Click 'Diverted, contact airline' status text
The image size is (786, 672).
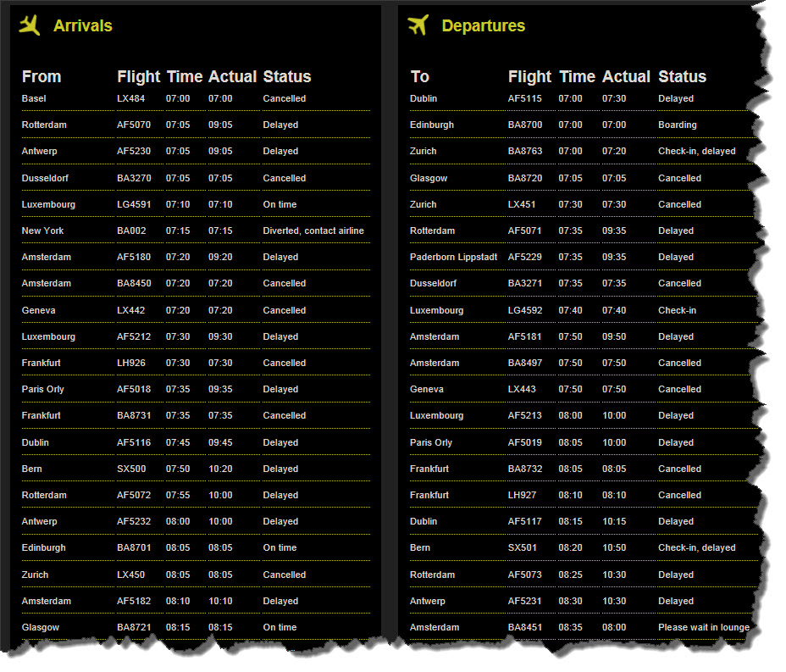(313, 230)
